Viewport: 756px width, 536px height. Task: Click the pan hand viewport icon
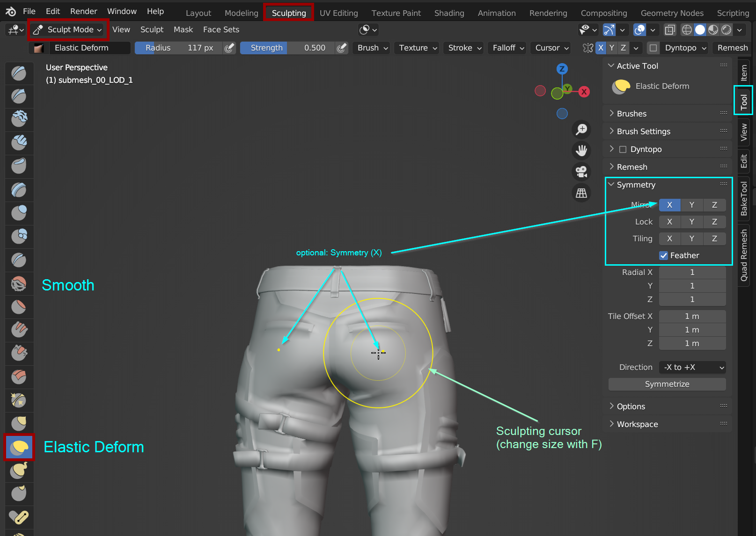581,151
